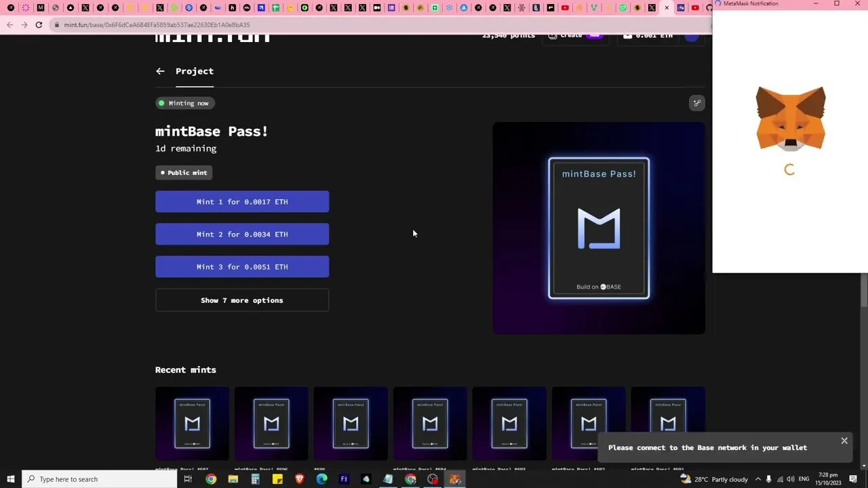The height and width of the screenshot is (488, 868).
Task: Click the Public mint badge
Action: 184,173
